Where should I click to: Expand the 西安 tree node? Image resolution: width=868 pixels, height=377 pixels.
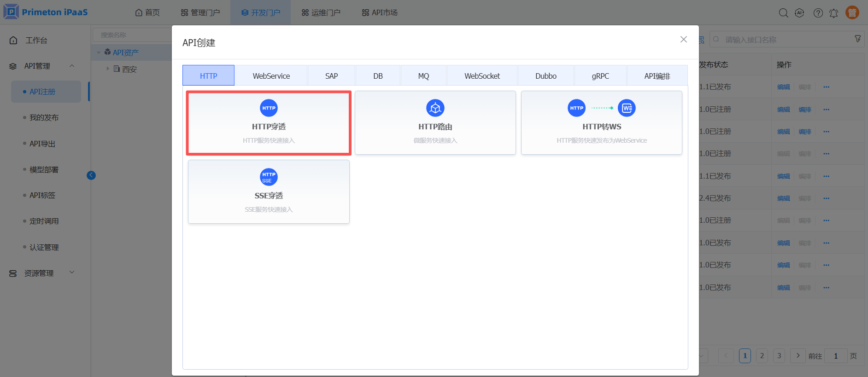(x=108, y=69)
